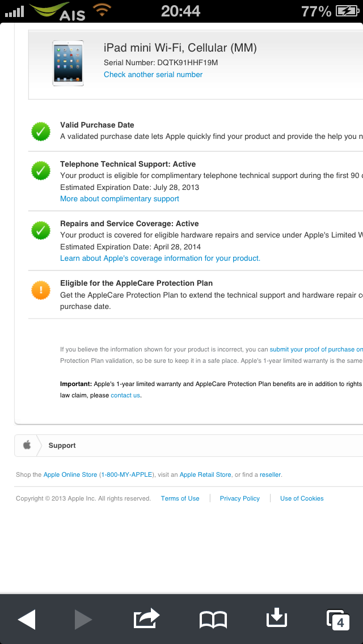The image size is (363, 644).
Task: Tap the orange AppleCare eligibility warning icon
Action: 41,290
